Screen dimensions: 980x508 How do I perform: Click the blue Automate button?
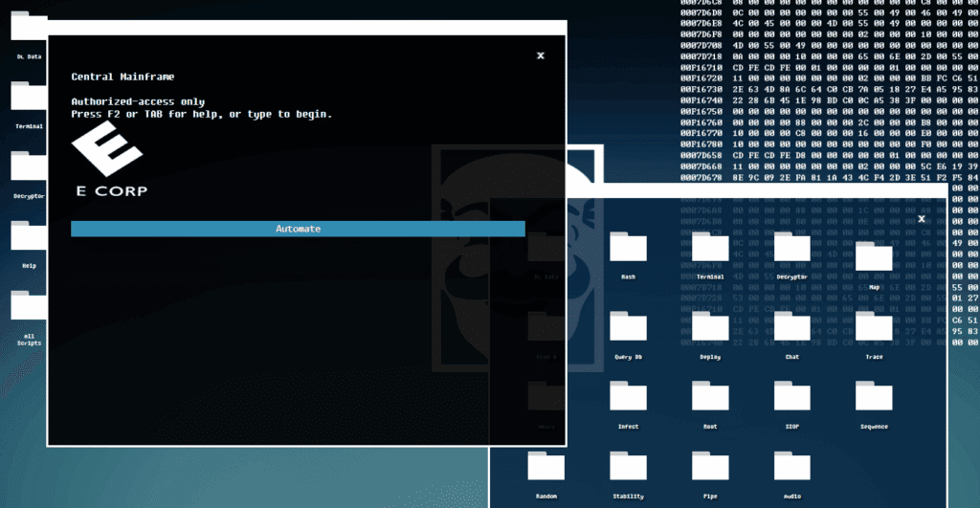click(x=298, y=229)
